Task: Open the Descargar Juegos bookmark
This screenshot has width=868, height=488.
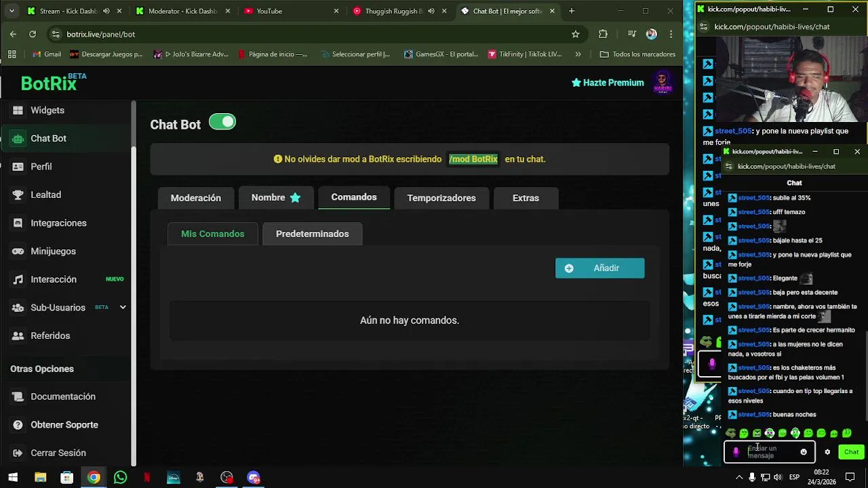Action: (x=106, y=54)
